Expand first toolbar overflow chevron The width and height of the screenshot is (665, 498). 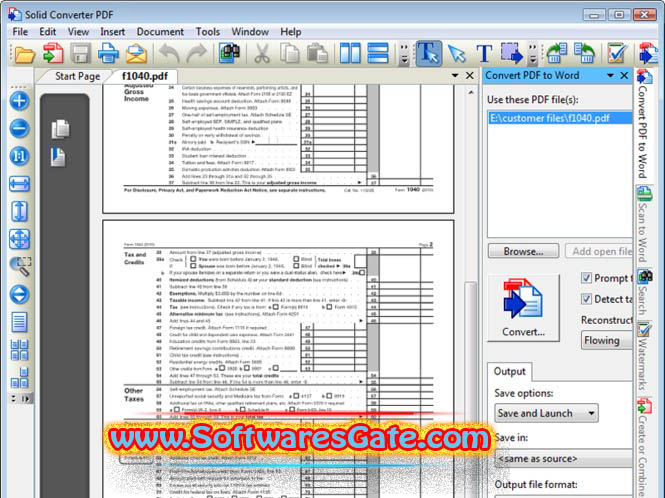[x=405, y=54]
